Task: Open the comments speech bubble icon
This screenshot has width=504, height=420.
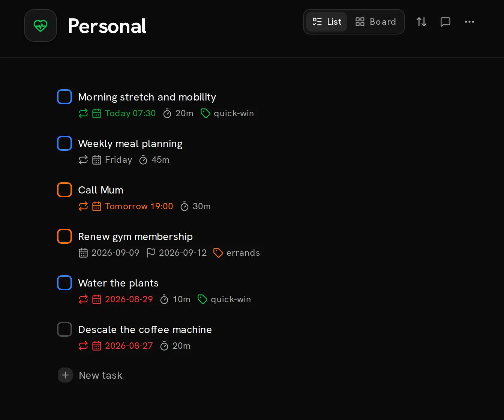Action: 445,22
